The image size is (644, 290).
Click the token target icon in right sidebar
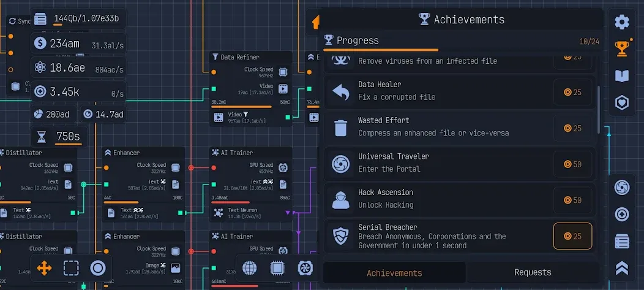pos(622,215)
